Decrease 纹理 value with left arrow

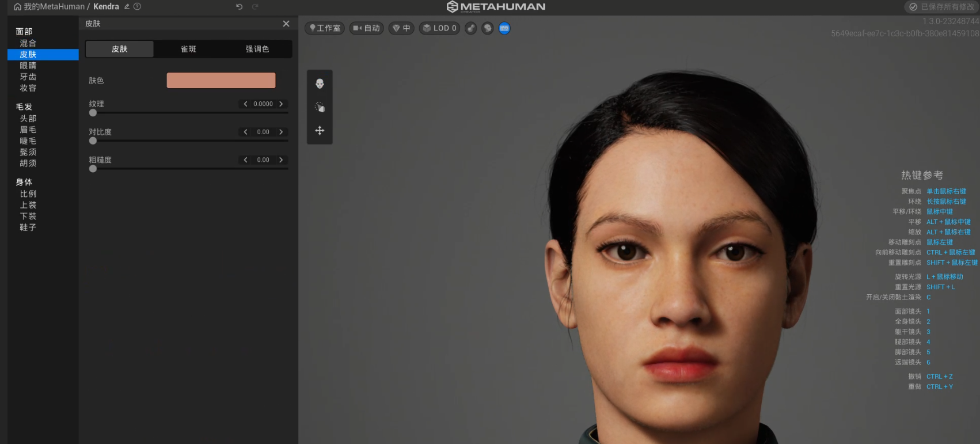pyautogui.click(x=245, y=104)
